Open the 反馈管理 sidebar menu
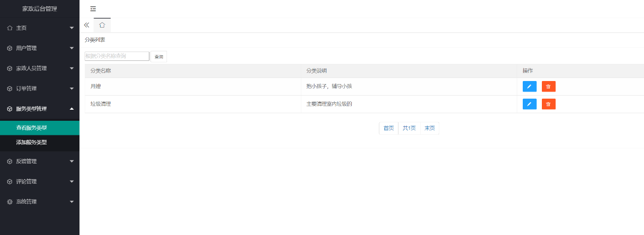 point(40,162)
